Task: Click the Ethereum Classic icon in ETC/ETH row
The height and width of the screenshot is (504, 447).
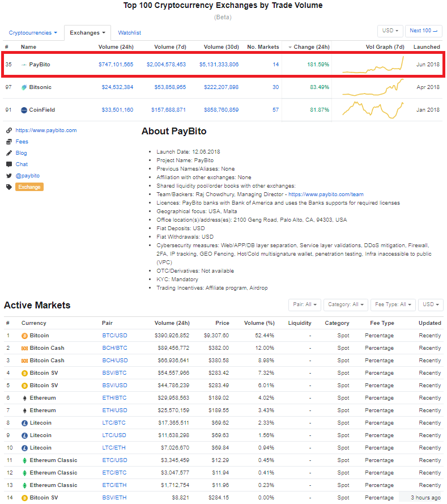Action: [24, 486]
